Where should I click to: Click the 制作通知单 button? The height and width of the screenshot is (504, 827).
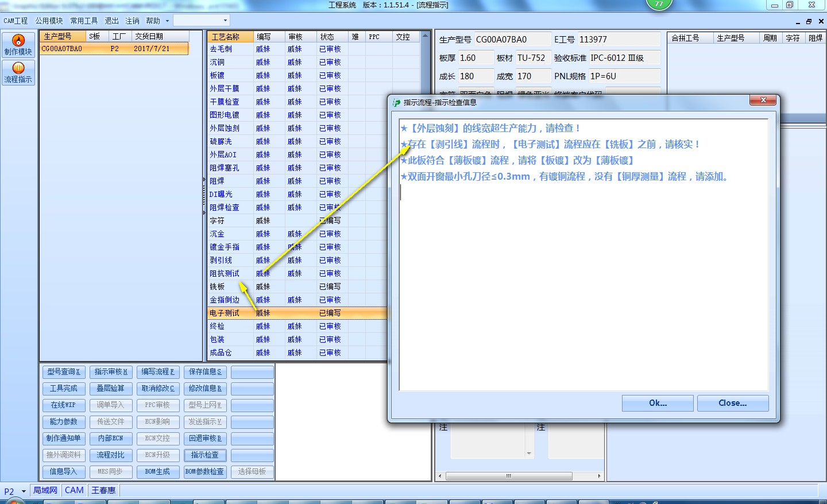[x=64, y=439]
